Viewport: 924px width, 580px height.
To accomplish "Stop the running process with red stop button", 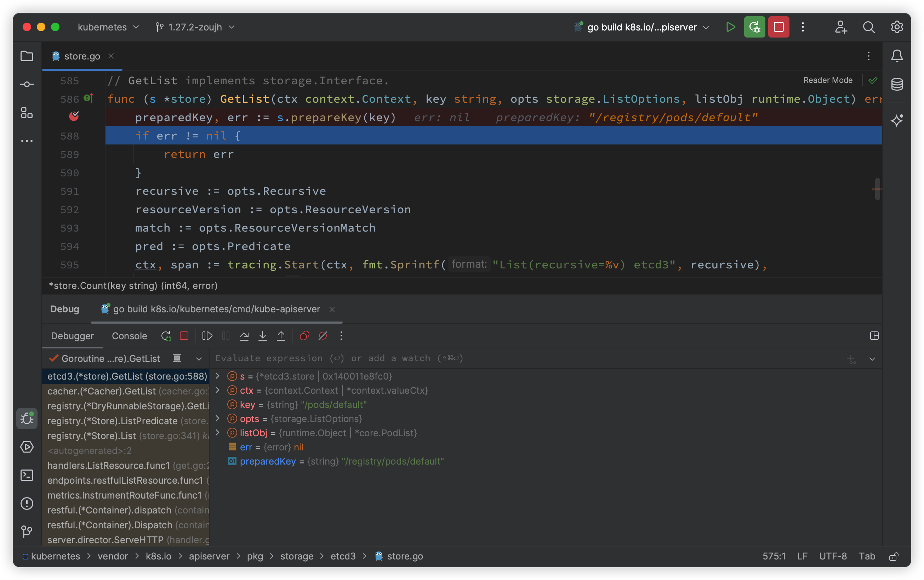I will [778, 27].
